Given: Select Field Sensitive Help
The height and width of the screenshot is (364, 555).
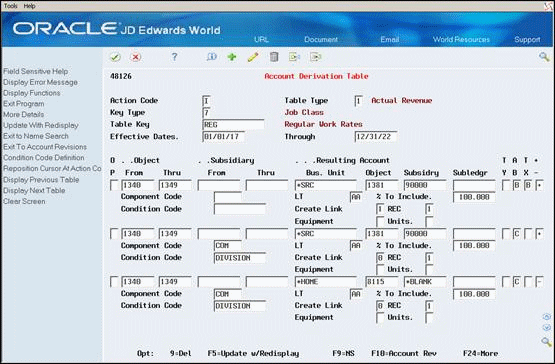Looking at the screenshot, I should (35, 72).
